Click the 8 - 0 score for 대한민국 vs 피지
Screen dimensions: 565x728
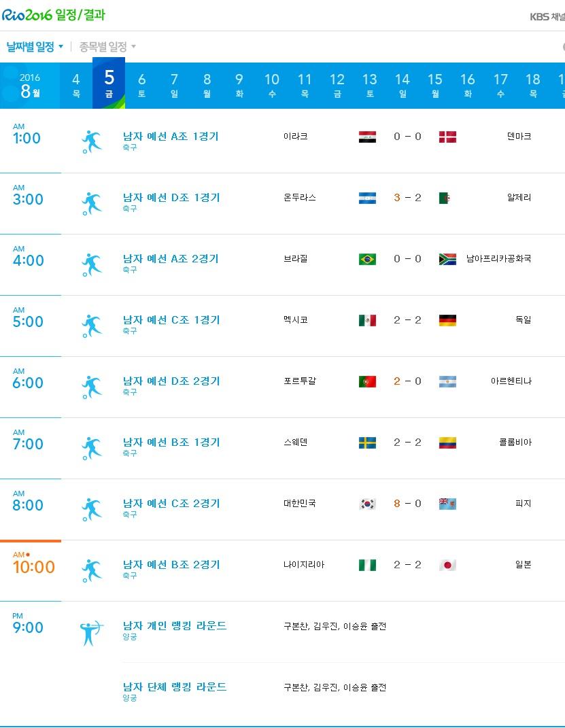(407, 504)
